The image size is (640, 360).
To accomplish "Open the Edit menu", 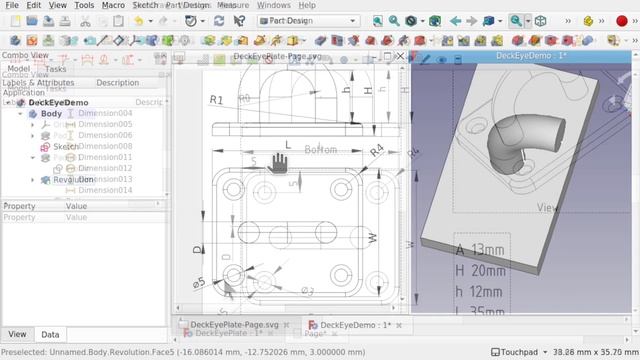I will pos(33,5).
